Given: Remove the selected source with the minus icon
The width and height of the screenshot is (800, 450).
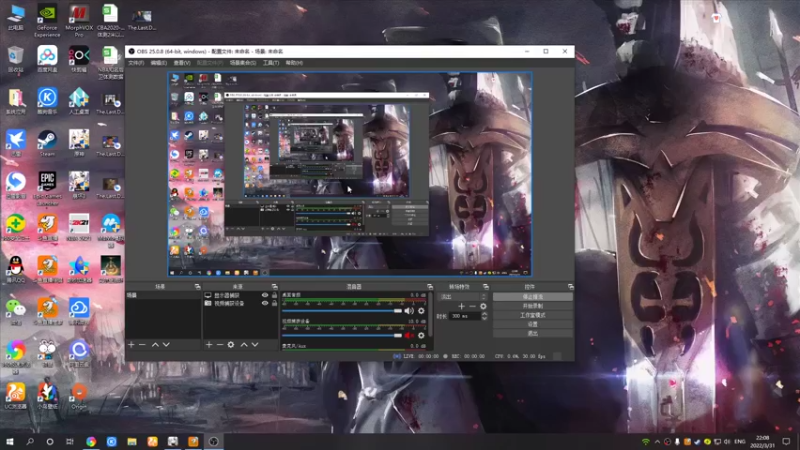Looking at the screenshot, I should [x=220, y=345].
